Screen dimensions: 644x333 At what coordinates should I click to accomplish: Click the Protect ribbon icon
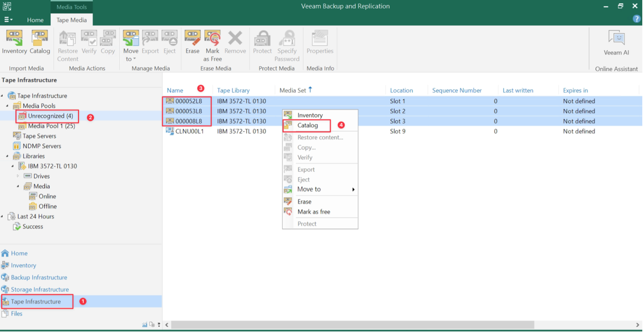pyautogui.click(x=262, y=42)
